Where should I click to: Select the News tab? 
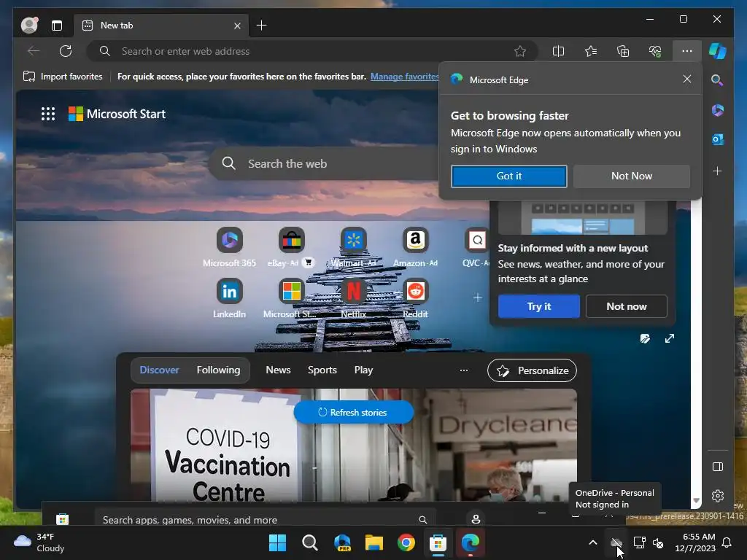point(278,370)
